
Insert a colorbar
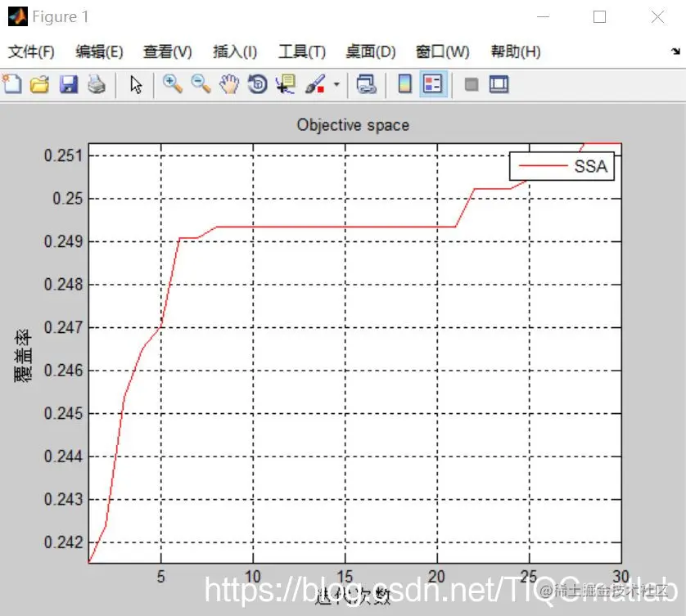point(404,83)
